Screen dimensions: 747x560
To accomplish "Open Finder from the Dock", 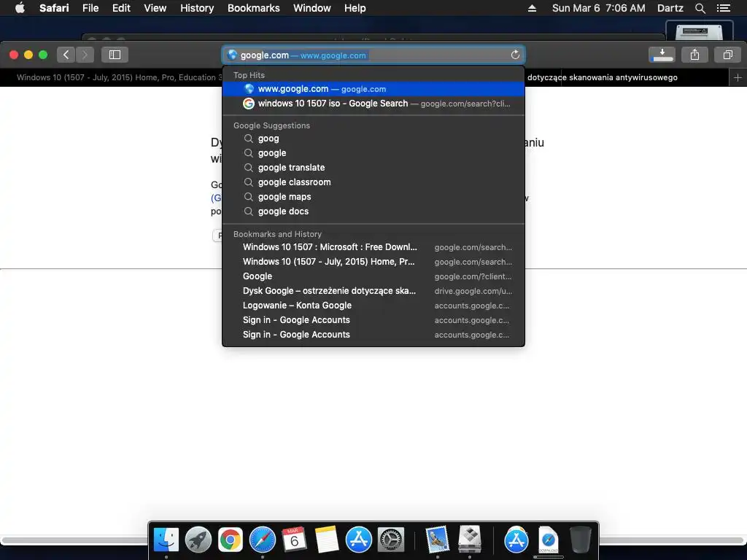I will pyautogui.click(x=166, y=540).
